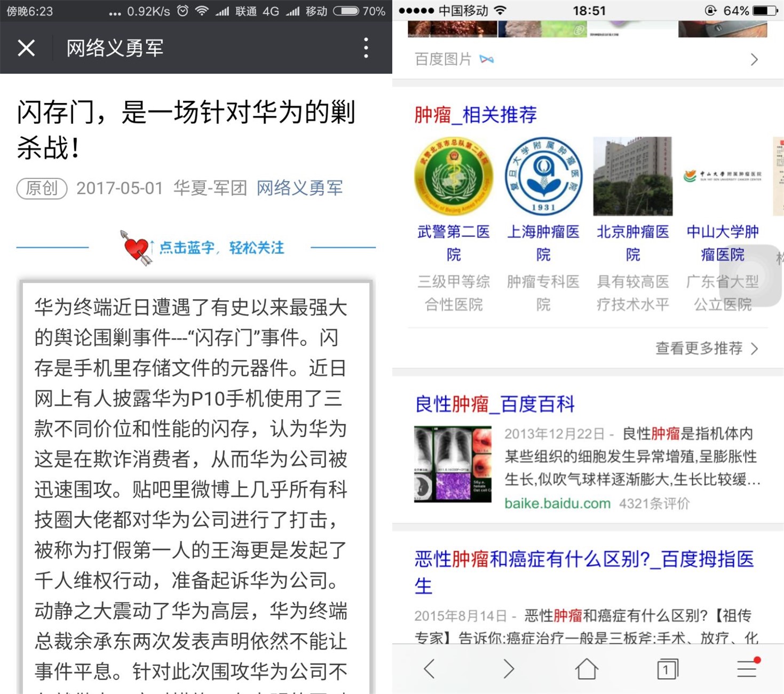The image size is (784, 694).
Task: Tap the 点击蓝字 轻松关注 follow banner
Action: coord(221,248)
